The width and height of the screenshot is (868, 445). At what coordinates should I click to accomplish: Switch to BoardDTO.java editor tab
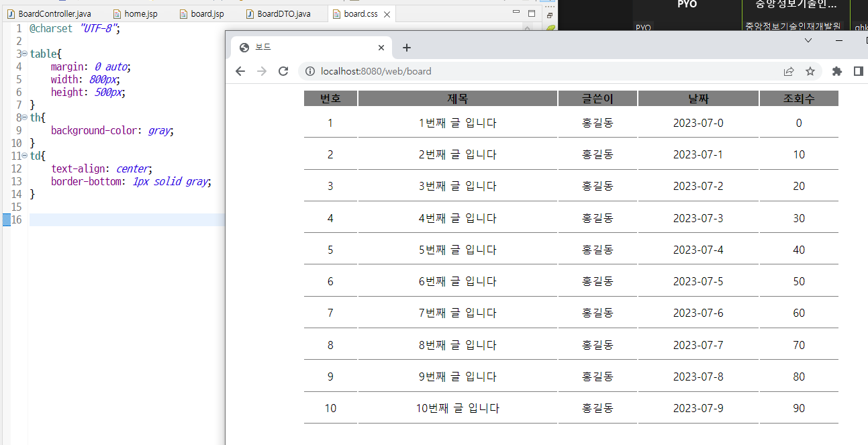pos(278,13)
